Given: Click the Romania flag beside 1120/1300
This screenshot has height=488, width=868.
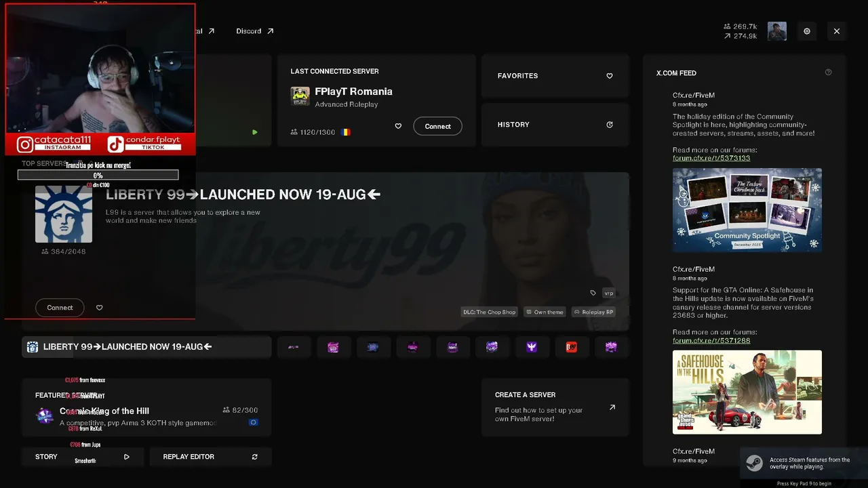Looking at the screenshot, I should pos(346,132).
